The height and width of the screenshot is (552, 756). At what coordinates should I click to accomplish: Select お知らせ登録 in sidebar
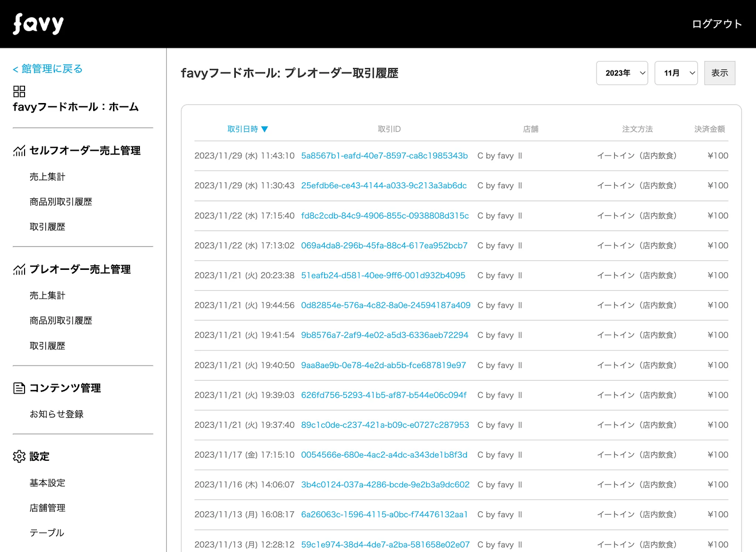pyautogui.click(x=56, y=414)
